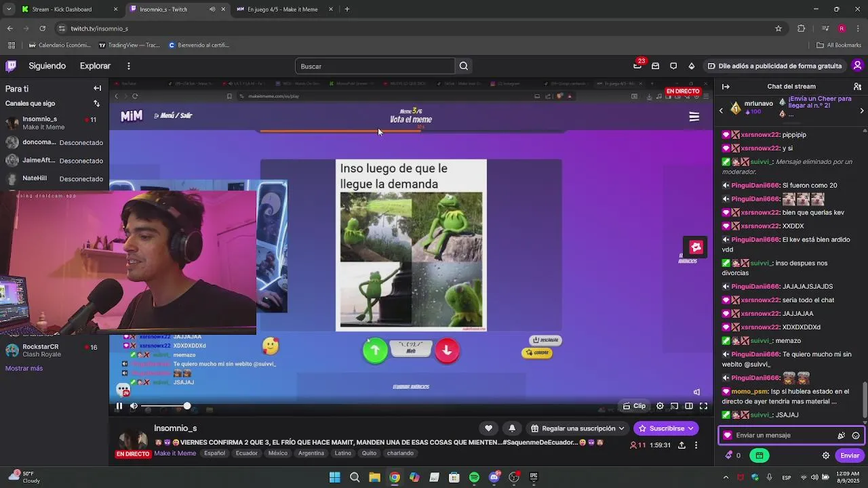Open the chat emote picker smiley

click(856, 436)
